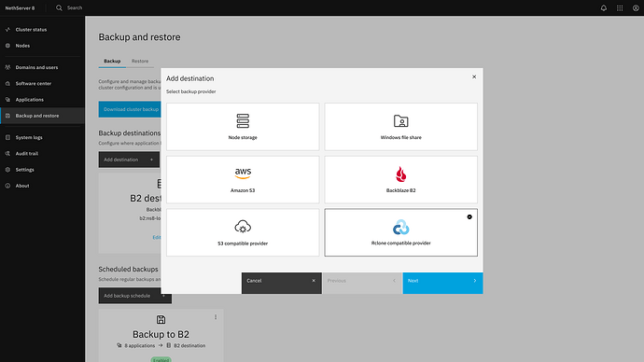Open the Backup to B2 overflow menu
The image size is (644, 362).
tap(216, 317)
